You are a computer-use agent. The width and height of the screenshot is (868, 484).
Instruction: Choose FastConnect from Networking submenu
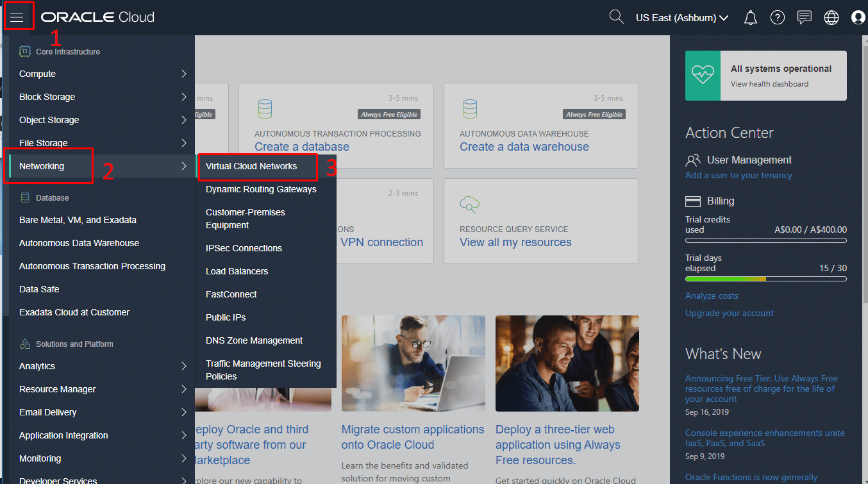[231, 294]
